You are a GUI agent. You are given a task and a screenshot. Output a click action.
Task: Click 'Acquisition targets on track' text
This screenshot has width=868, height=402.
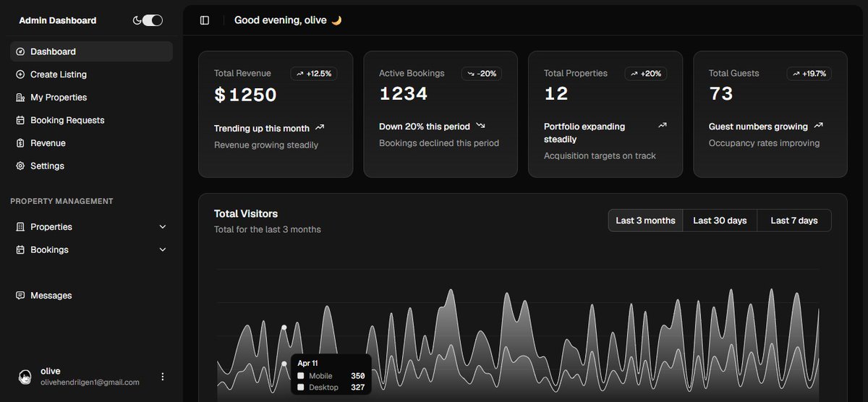600,155
